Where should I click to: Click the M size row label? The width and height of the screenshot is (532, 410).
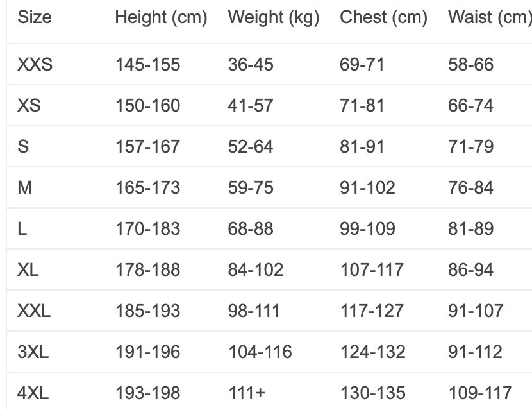coord(24,187)
